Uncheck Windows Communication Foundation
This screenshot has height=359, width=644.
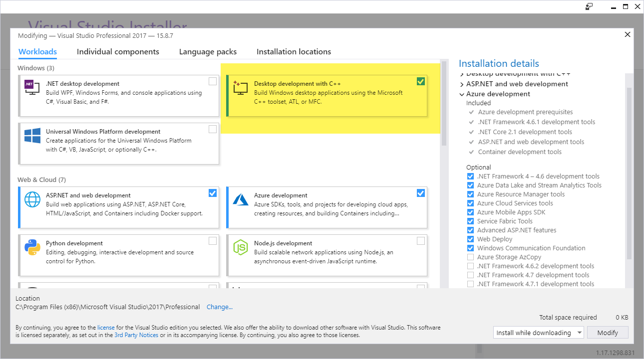tap(470, 248)
